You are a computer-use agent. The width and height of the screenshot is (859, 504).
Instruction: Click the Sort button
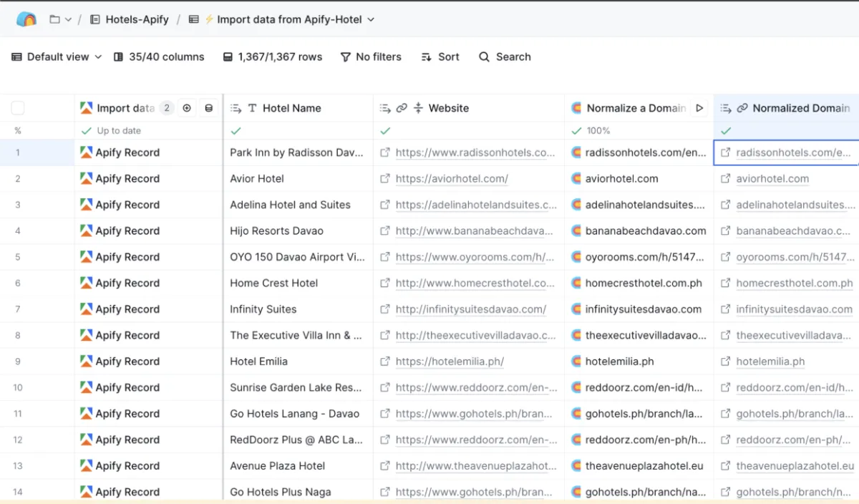(440, 57)
